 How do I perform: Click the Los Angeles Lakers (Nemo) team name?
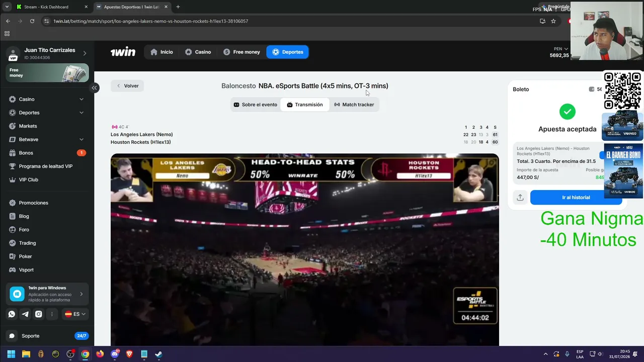coord(141,135)
